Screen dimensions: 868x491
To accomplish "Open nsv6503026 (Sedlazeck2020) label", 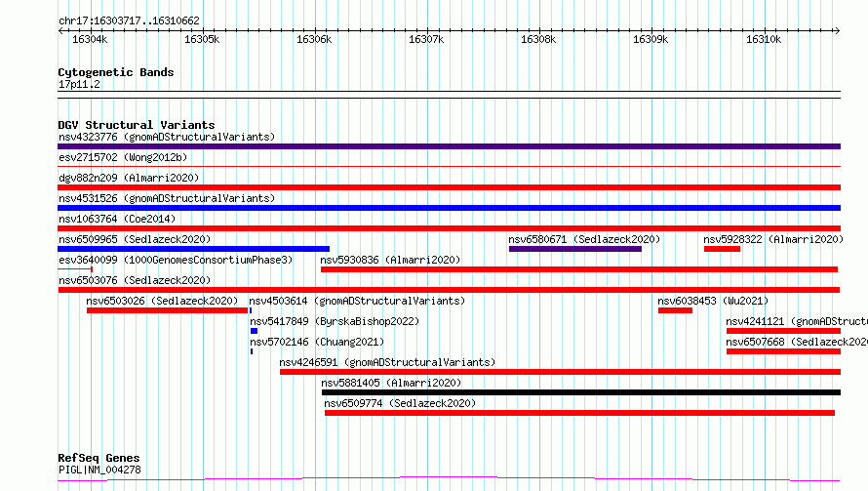I will point(162,301).
